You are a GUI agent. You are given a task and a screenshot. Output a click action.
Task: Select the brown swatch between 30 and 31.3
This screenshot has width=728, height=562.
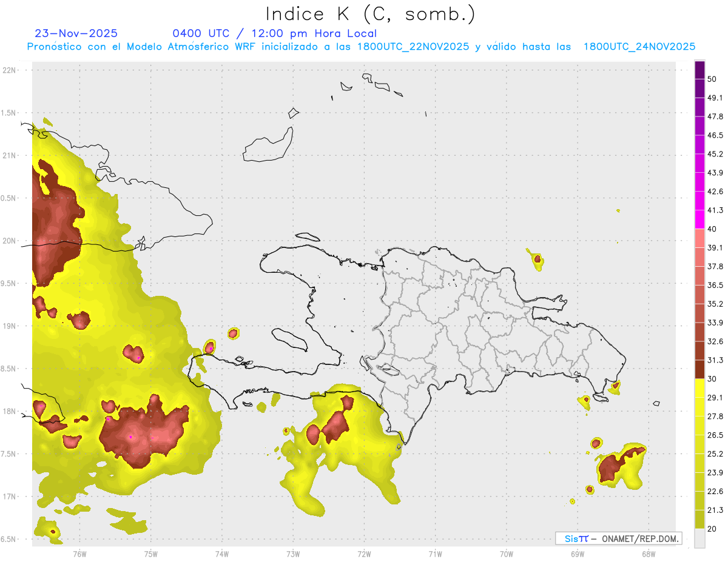point(699,369)
